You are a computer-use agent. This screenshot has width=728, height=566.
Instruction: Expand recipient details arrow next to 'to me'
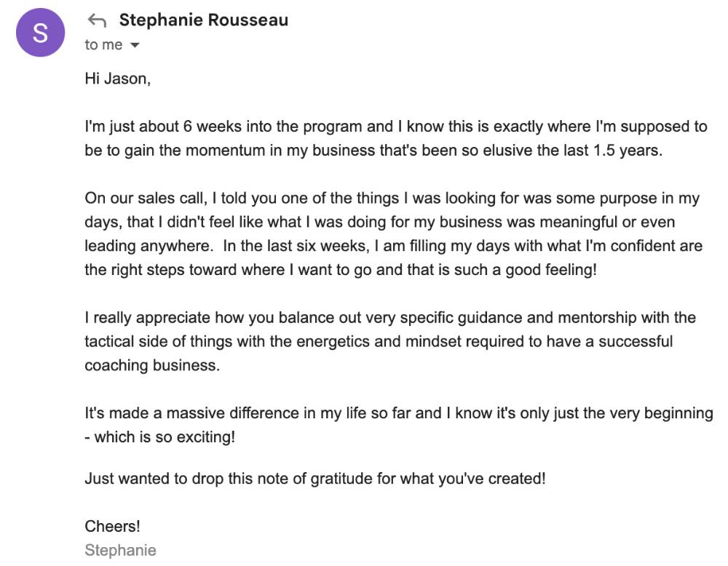[135, 45]
